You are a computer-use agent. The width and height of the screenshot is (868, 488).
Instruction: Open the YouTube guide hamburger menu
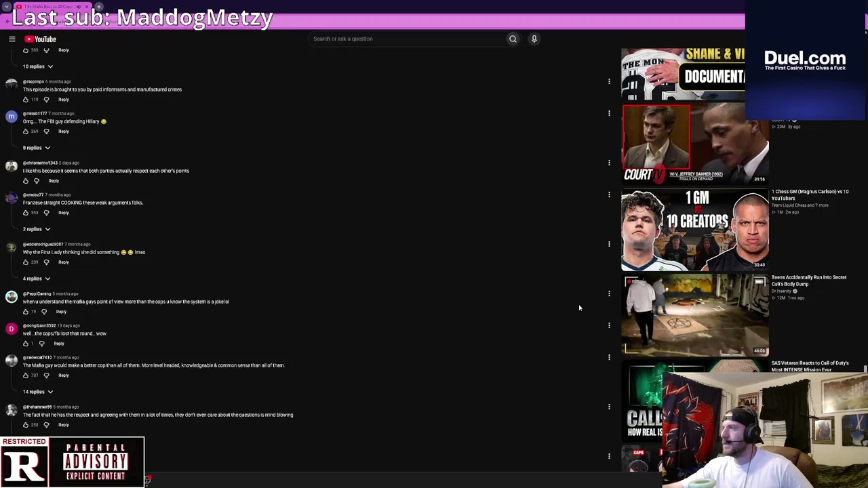(12, 39)
